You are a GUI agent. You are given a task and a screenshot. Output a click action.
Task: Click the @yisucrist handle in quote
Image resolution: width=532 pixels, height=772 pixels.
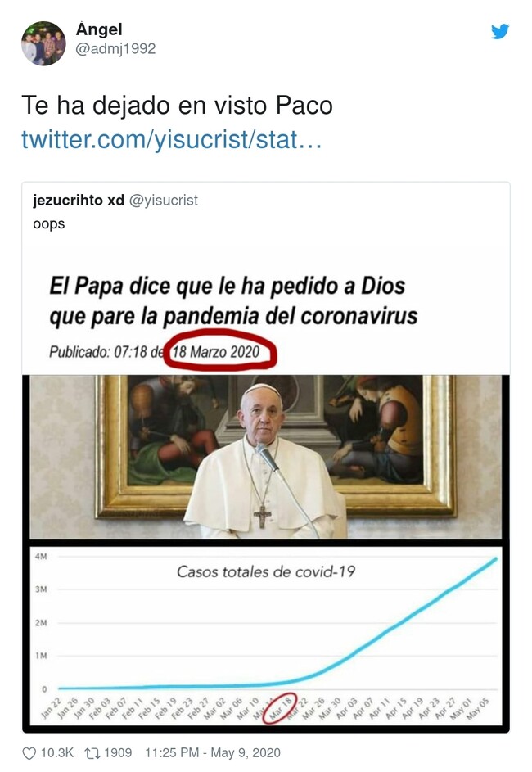click(164, 201)
